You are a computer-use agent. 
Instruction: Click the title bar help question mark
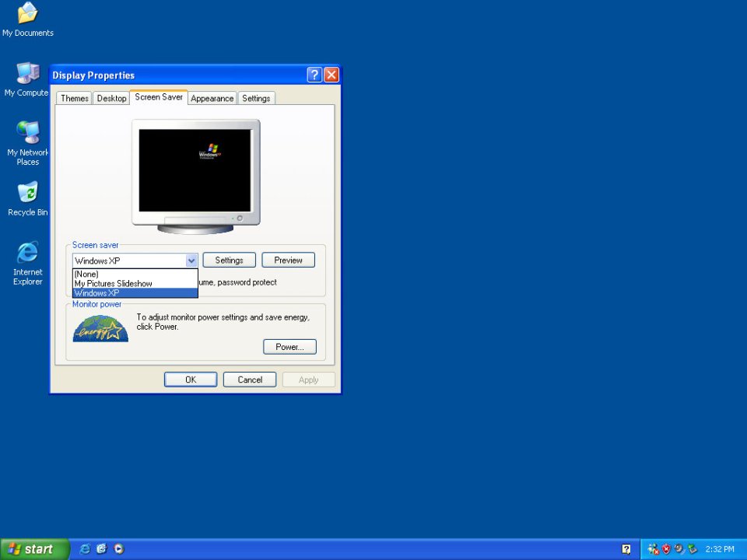(x=314, y=75)
